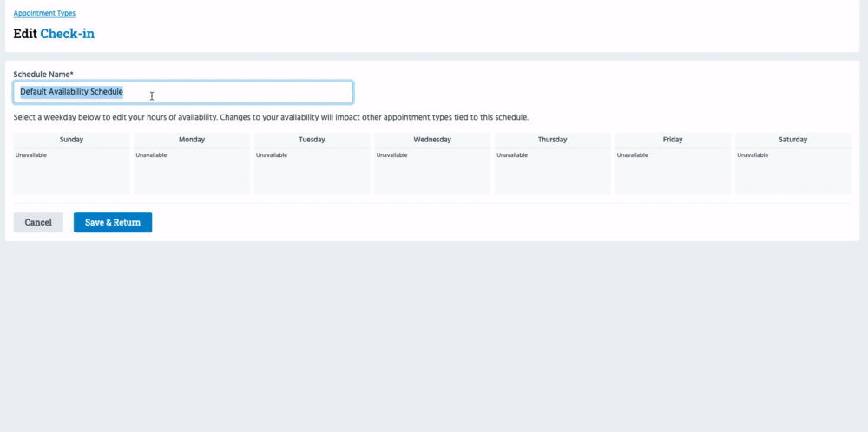Edit Thursday's Unavailable hours cell
The image size is (868, 432).
pos(552,171)
